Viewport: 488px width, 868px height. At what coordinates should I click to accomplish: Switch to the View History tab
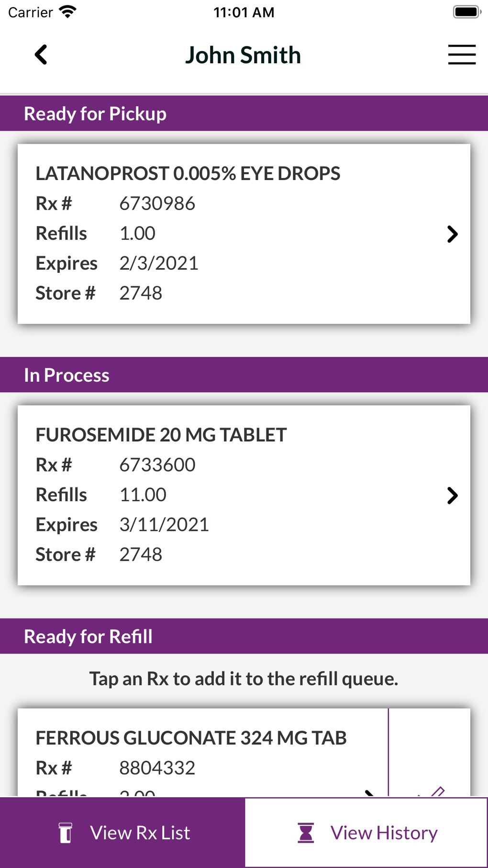(x=366, y=833)
